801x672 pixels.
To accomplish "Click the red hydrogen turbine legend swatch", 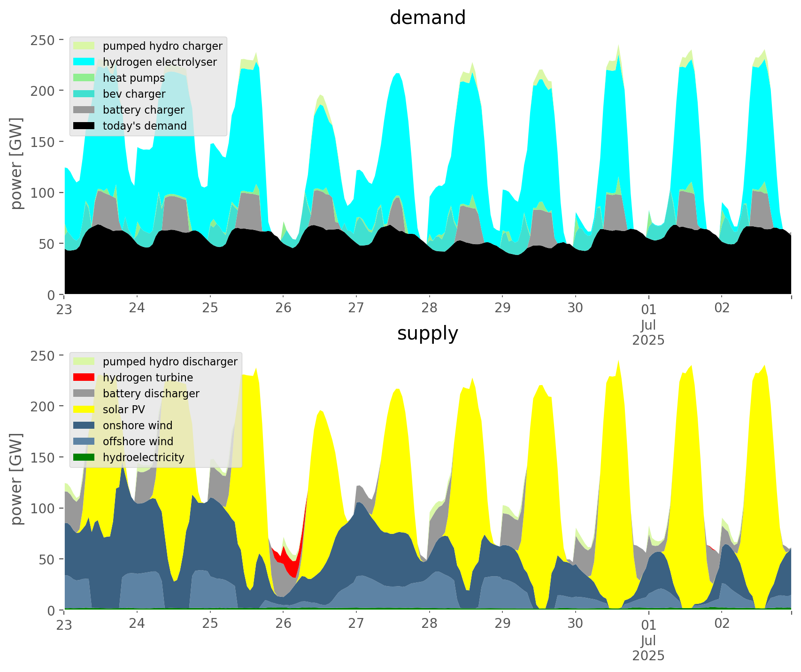I will tap(84, 378).
